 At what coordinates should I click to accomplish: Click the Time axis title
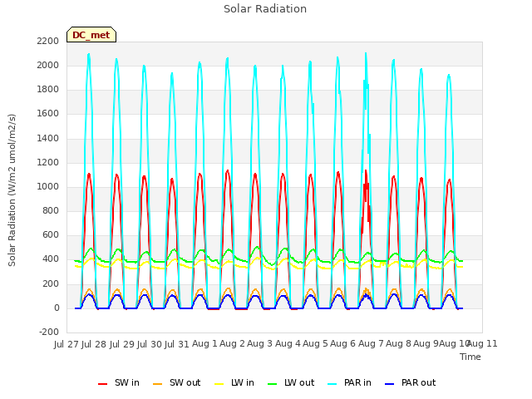[x=470, y=357]
